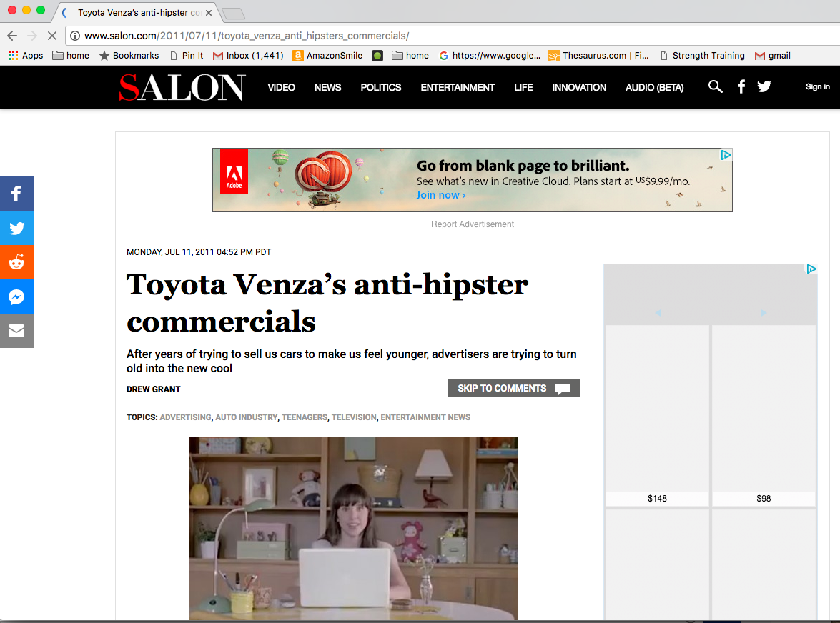Switch to the ENTERTAINMENT section
The height and width of the screenshot is (623, 840).
[458, 86]
